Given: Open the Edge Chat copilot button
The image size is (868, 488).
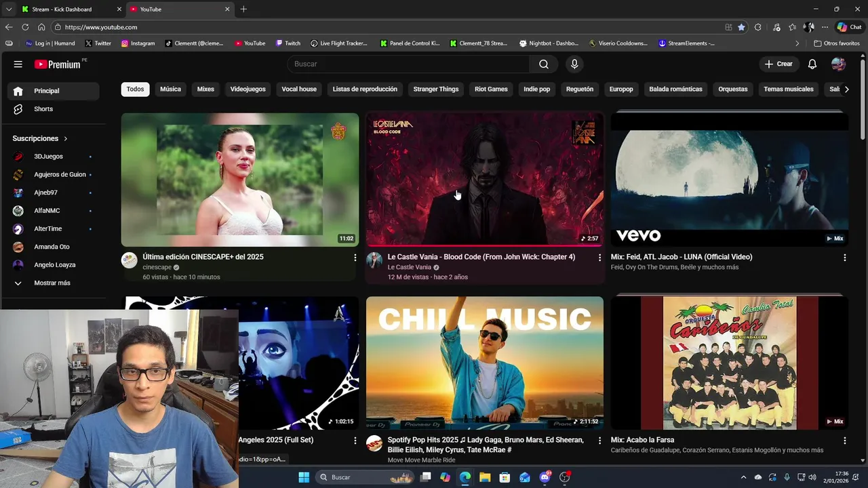Looking at the screenshot, I should 850,27.
